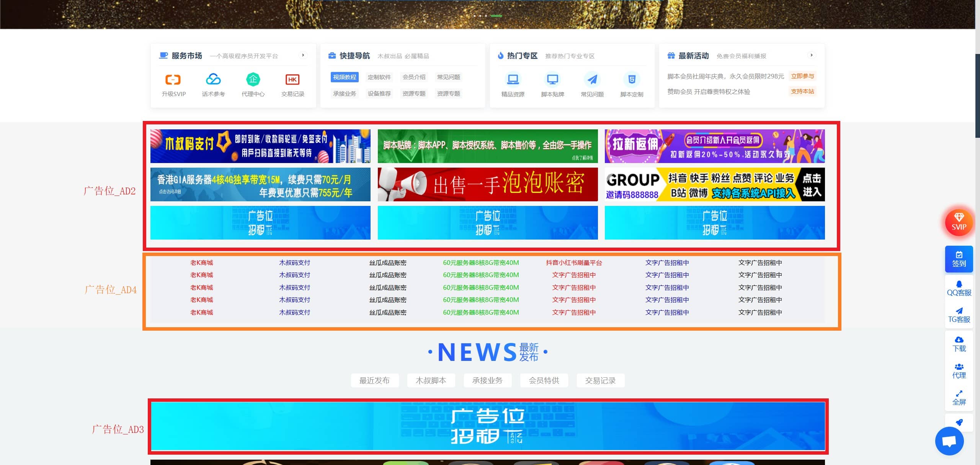Open the 交易记录 HK icon
The image size is (980, 465).
[292, 80]
